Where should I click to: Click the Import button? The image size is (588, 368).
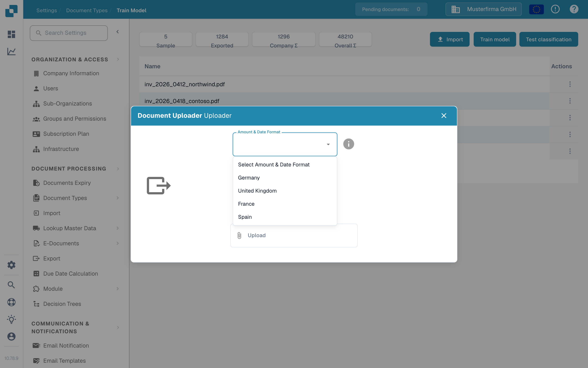(450, 39)
